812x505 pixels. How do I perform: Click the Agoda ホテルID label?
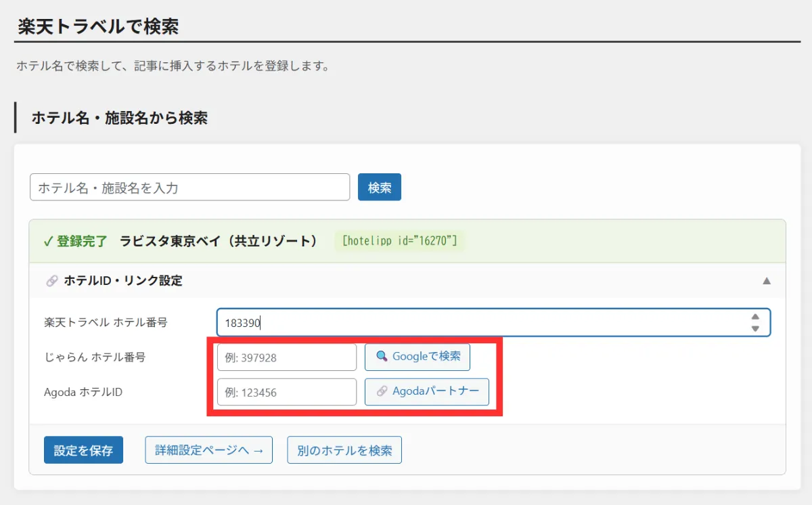[83, 392]
